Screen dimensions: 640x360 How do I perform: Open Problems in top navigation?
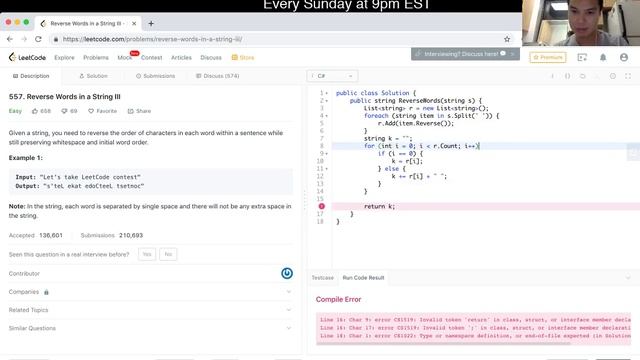point(96,58)
